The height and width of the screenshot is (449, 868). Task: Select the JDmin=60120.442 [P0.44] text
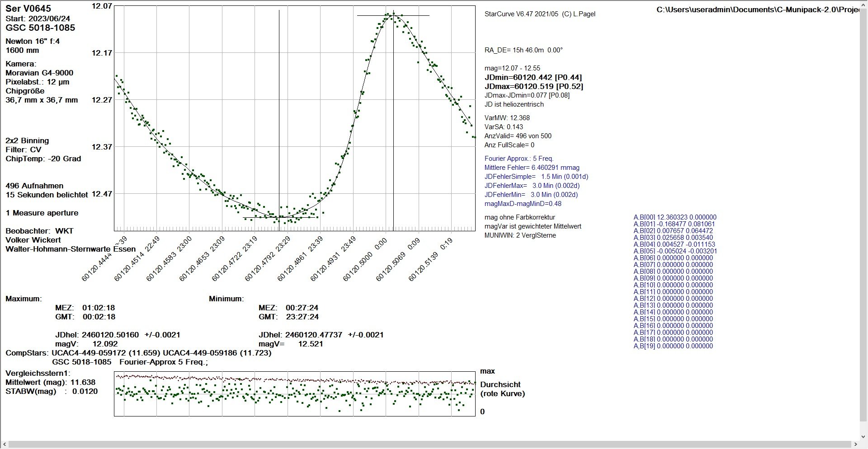click(533, 77)
